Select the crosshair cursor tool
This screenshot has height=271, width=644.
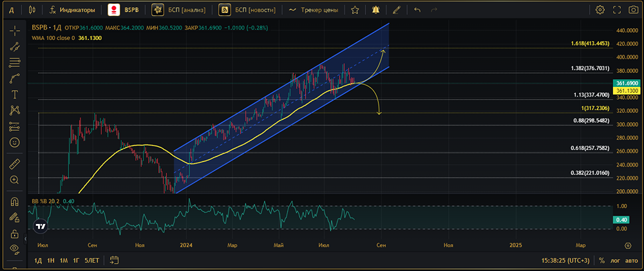coord(15,30)
